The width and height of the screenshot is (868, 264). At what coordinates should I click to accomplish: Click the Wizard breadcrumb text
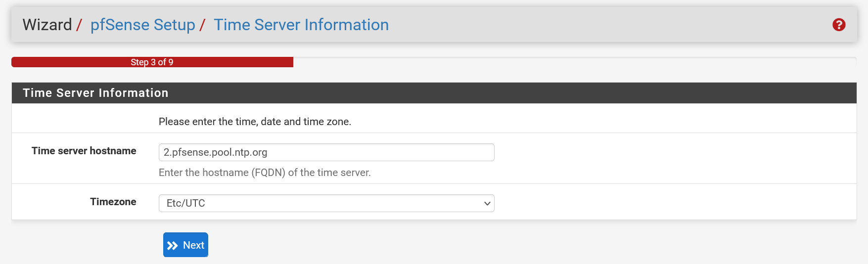tap(47, 25)
